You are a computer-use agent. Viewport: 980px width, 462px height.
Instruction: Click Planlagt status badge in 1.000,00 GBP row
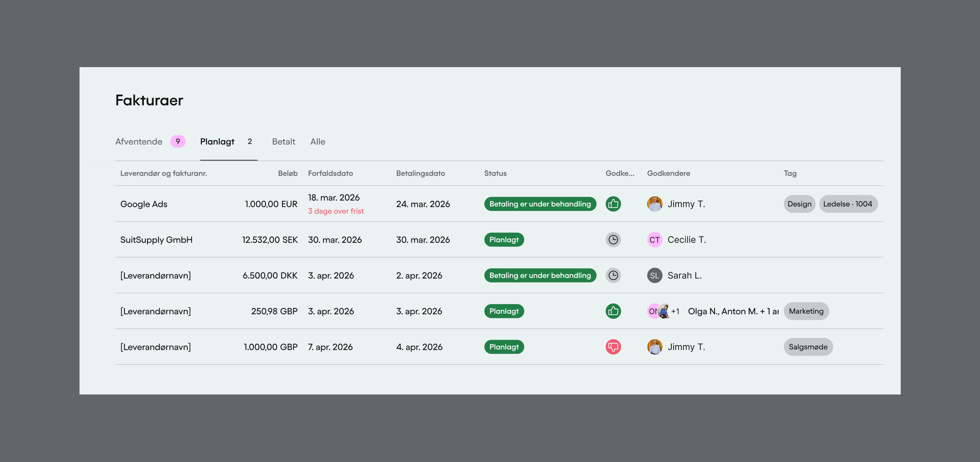[504, 347]
